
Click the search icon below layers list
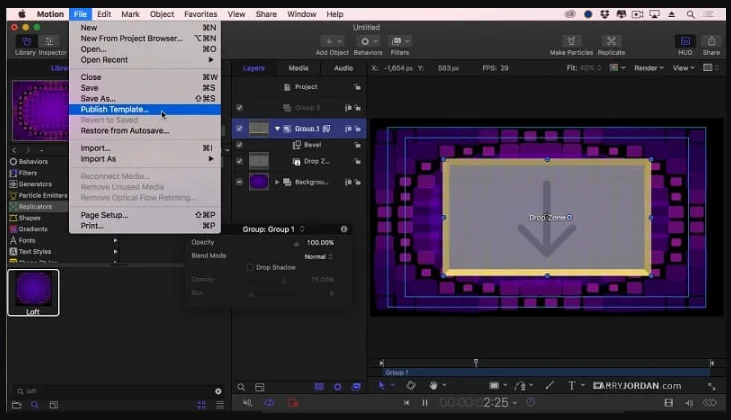pyautogui.click(x=241, y=387)
